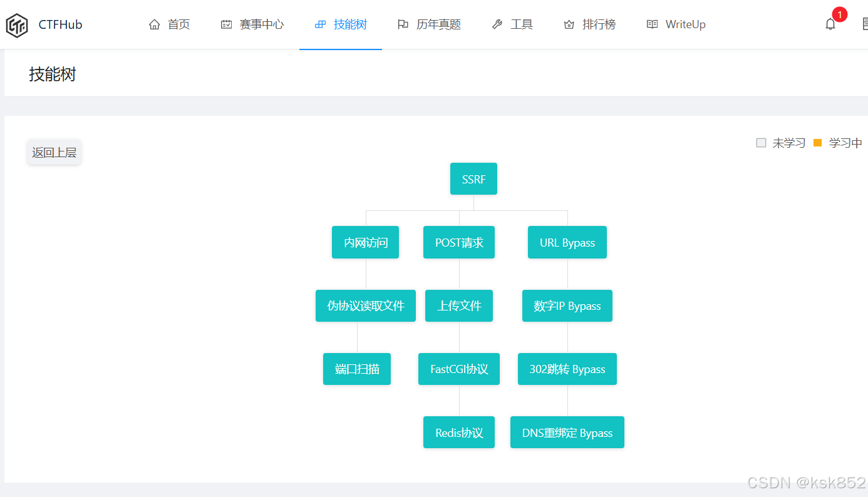Select the wrench icon beside 工具
The image size is (868, 497).
point(497,24)
